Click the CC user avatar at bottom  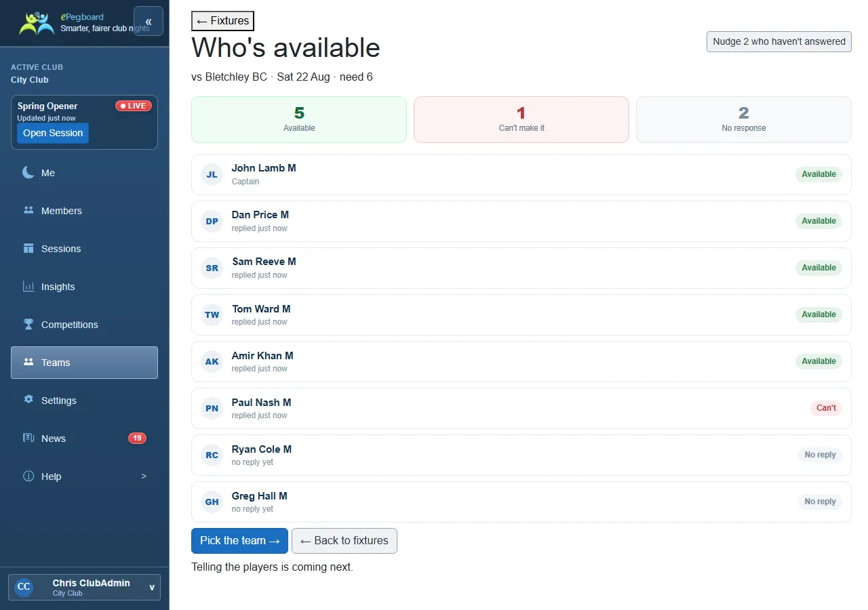click(x=24, y=587)
